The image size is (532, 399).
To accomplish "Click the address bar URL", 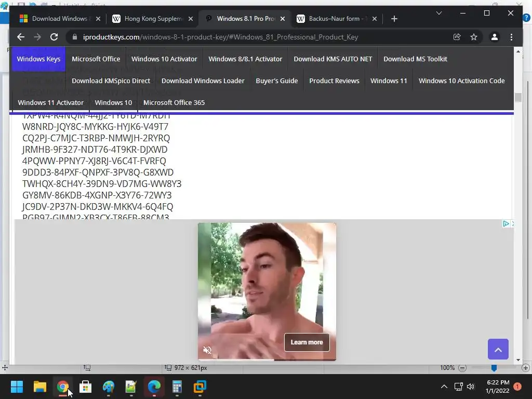I will (220, 37).
